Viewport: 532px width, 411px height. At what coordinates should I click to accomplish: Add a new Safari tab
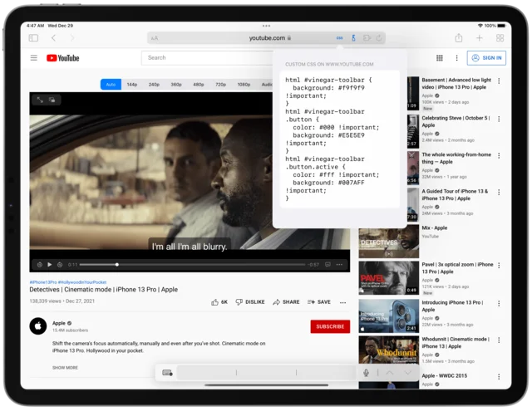480,38
